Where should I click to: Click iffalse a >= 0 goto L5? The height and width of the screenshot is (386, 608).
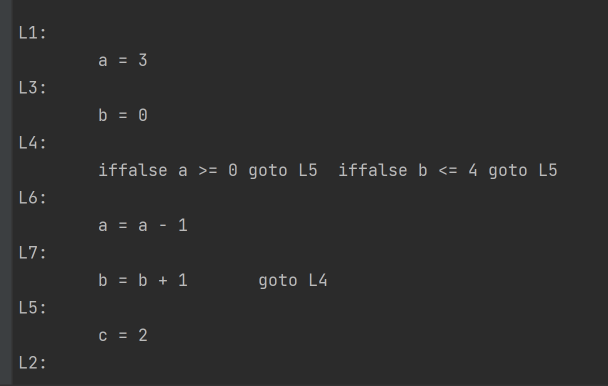tap(208, 171)
